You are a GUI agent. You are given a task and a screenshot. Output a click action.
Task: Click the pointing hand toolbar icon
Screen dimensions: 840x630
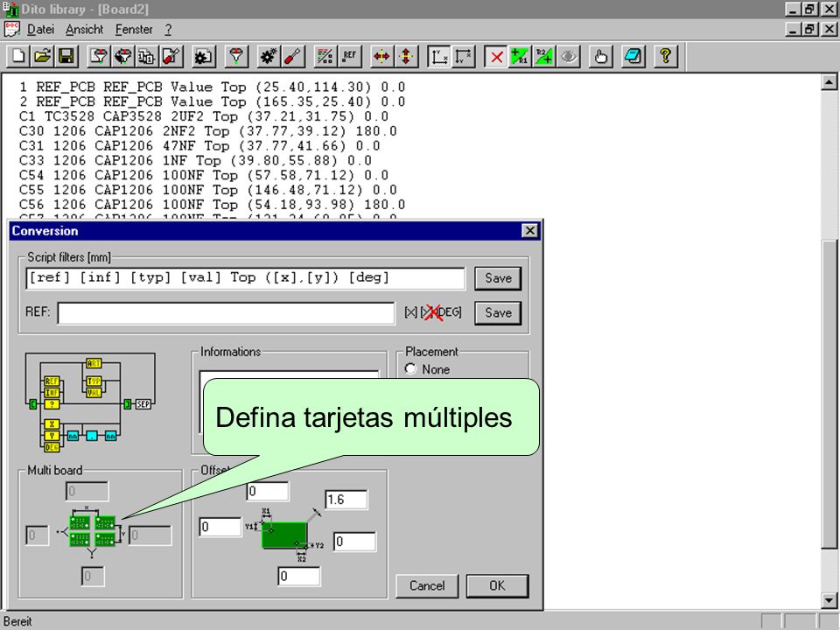pyautogui.click(x=600, y=56)
